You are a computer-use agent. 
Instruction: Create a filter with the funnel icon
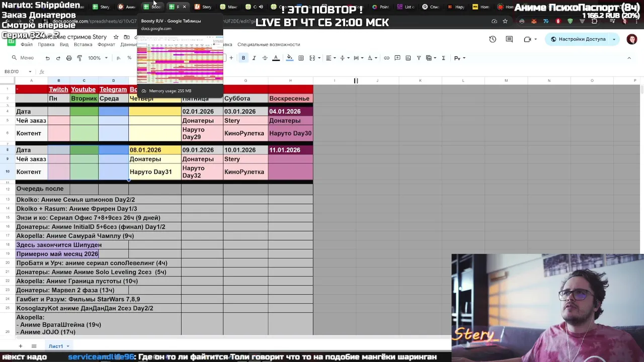click(419, 58)
